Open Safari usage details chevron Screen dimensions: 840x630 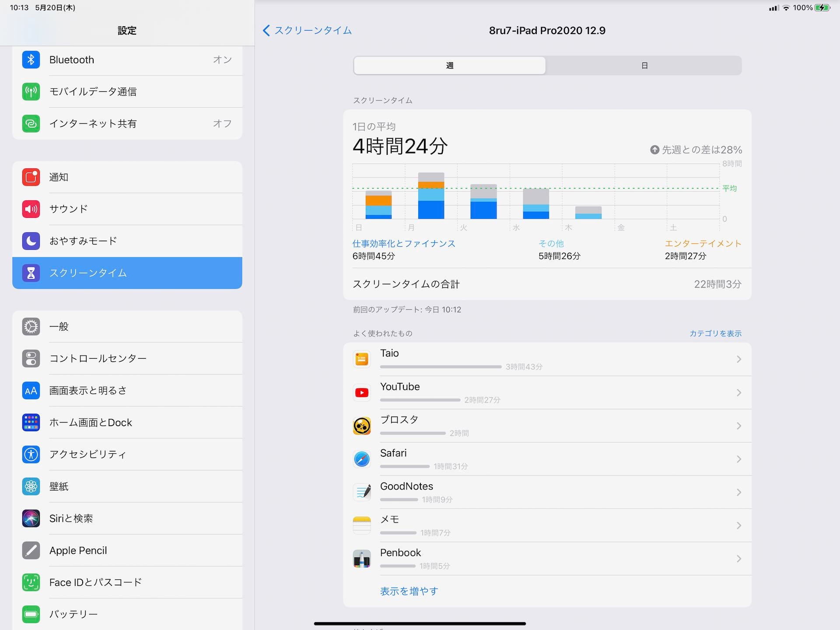pos(739,459)
